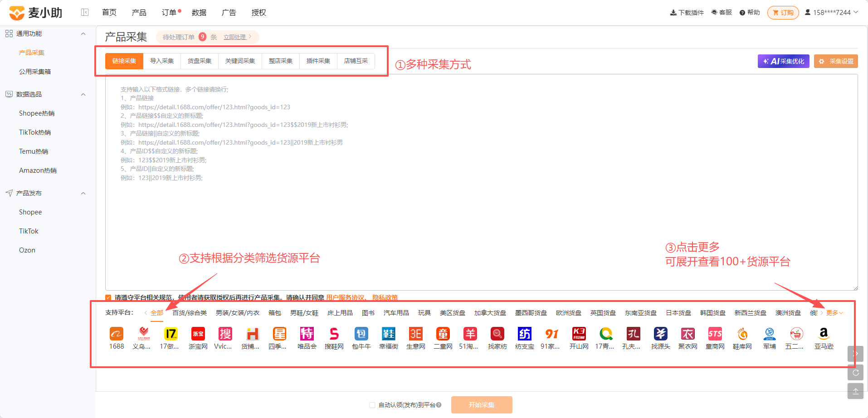Open the 订单 top menu

pos(169,12)
